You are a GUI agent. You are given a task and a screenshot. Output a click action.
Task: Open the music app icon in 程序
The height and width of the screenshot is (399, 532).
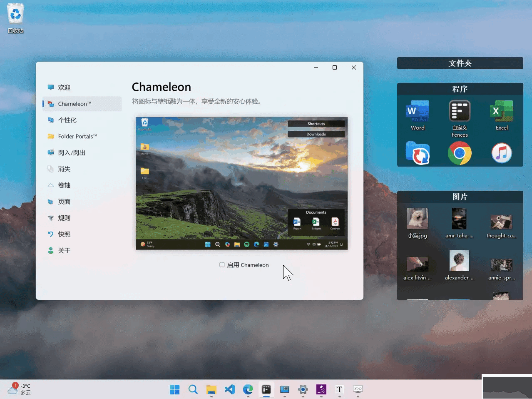tap(502, 153)
